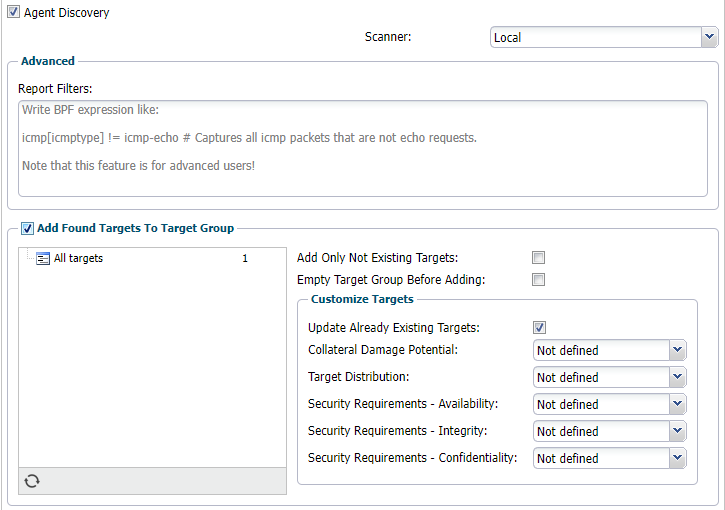The image size is (725, 510).
Task: Click the arrow of the Scanner combo box
Action: click(709, 38)
